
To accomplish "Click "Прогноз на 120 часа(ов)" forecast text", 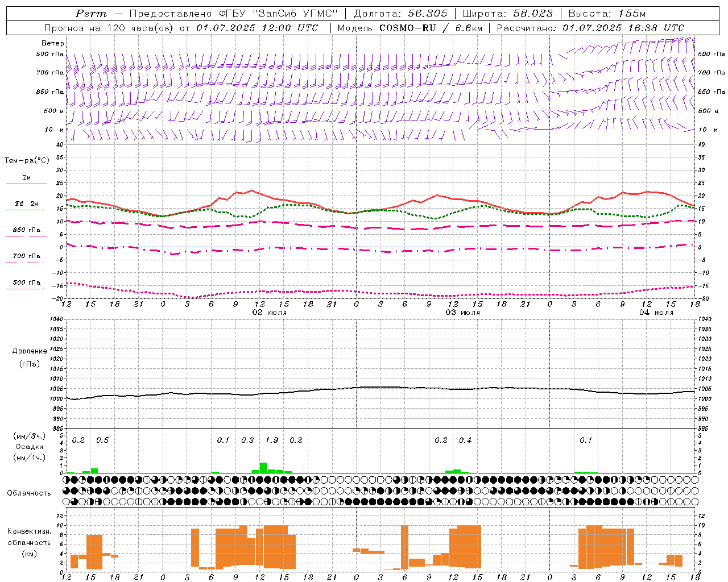I will tap(110, 28).
